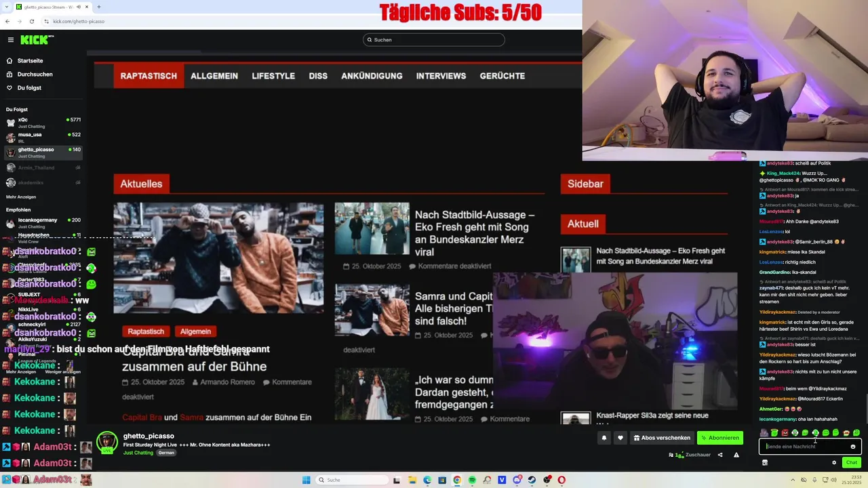The width and height of the screenshot is (868, 488).
Task: Follow channel with heart icon
Action: [x=620, y=438]
